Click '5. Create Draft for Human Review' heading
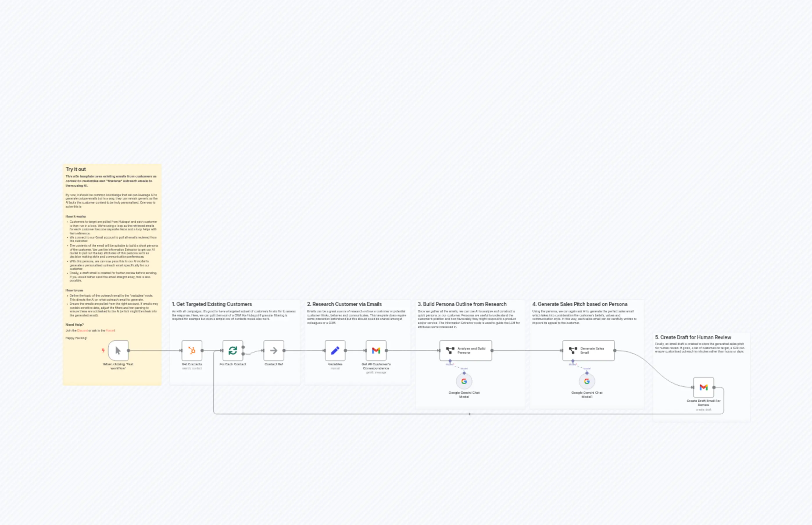 pos(693,337)
